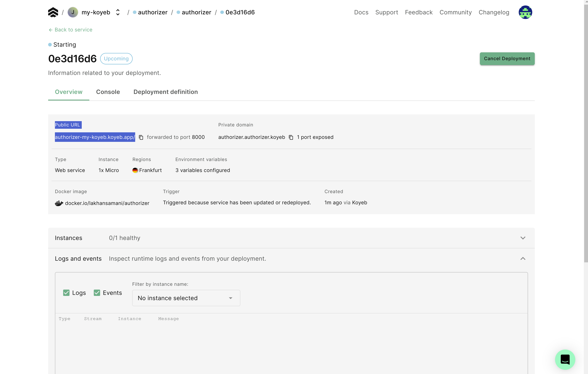Click the Koyeb logo icon
This screenshot has width=588, height=374.
tap(53, 12)
